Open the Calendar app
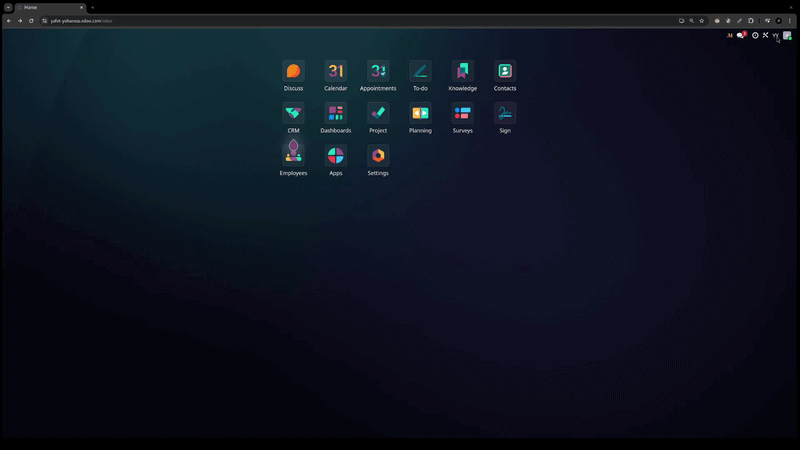Image resolution: width=800 pixels, height=450 pixels. point(336,76)
